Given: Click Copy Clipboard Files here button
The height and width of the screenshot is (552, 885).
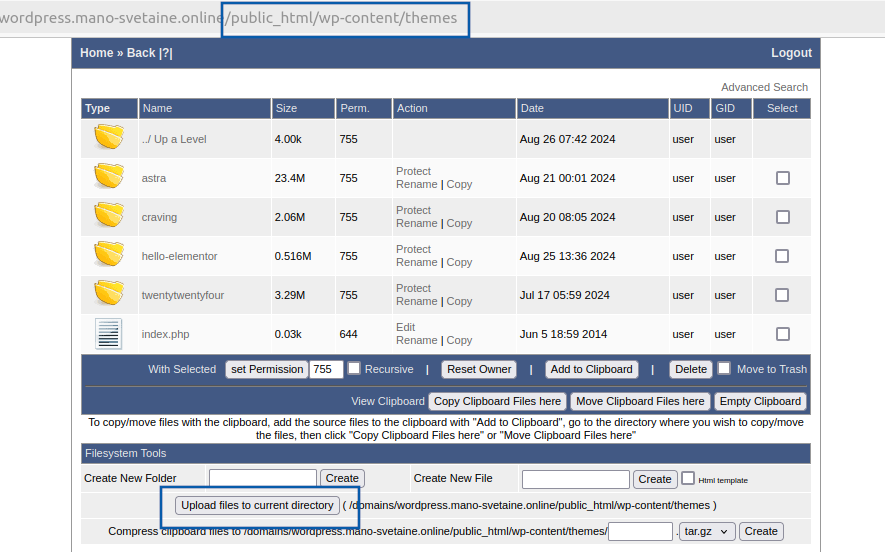Looking at the screenshot, I should point(497,401).
